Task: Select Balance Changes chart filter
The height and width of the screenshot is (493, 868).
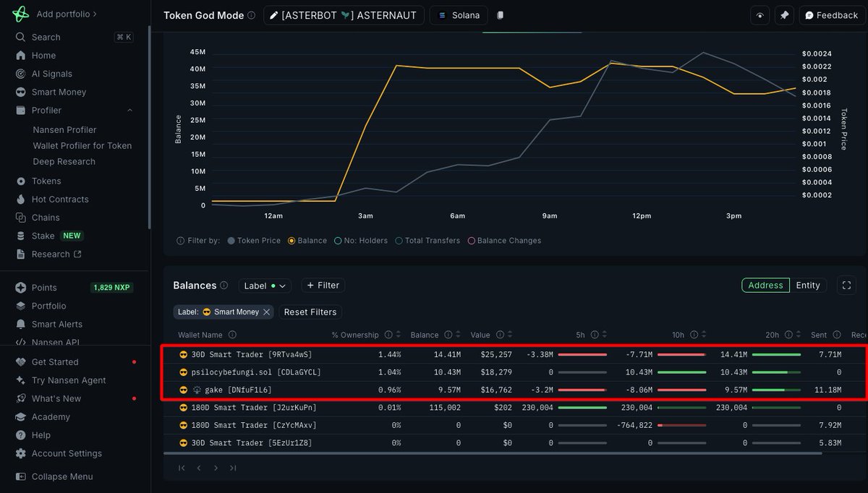Action: (x=504, y=241)
